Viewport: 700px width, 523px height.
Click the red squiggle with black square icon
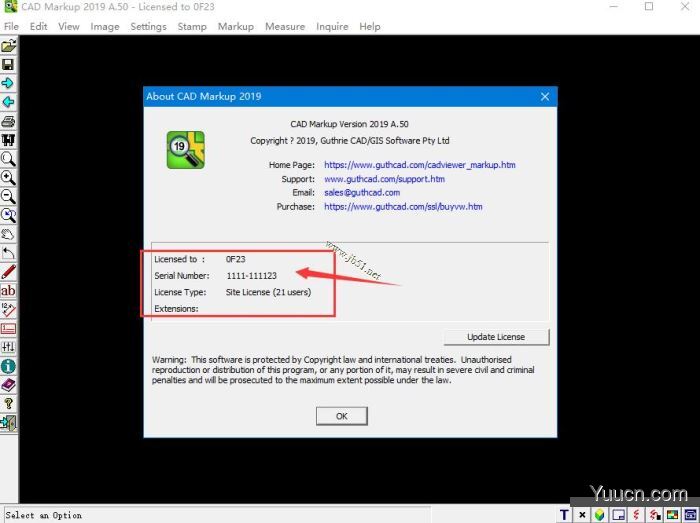point(654,515)
